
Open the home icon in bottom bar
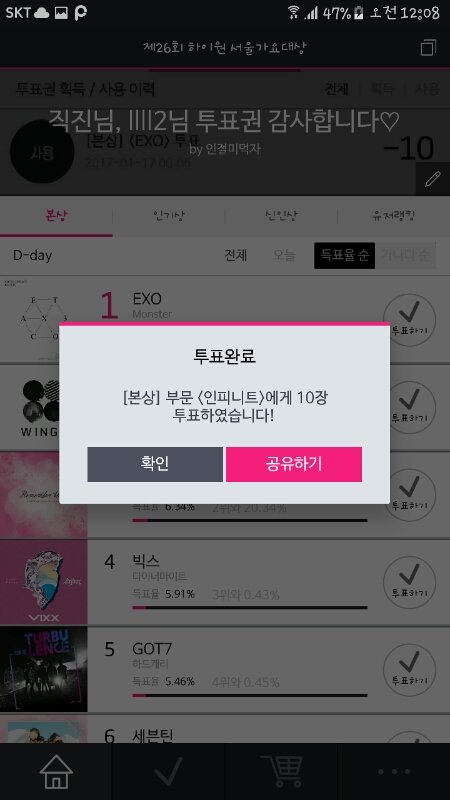[56, 771]
